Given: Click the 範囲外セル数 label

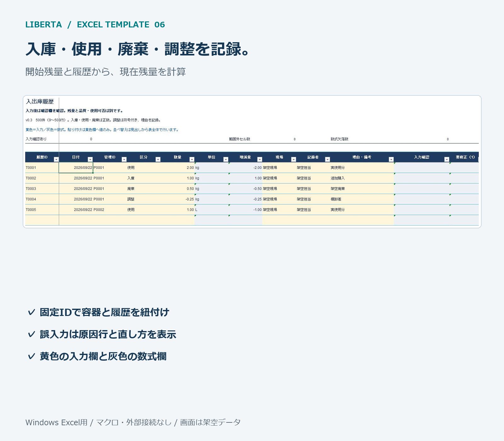Looking at the screenshot, I should click(x=239, y=139).
